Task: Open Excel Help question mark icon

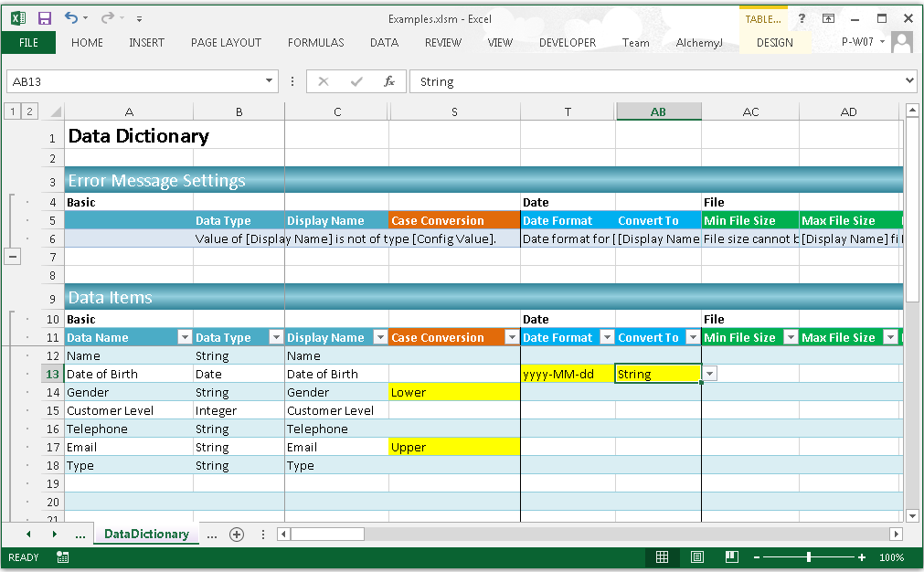Action: pyautogui.click(x=802, y=18)
